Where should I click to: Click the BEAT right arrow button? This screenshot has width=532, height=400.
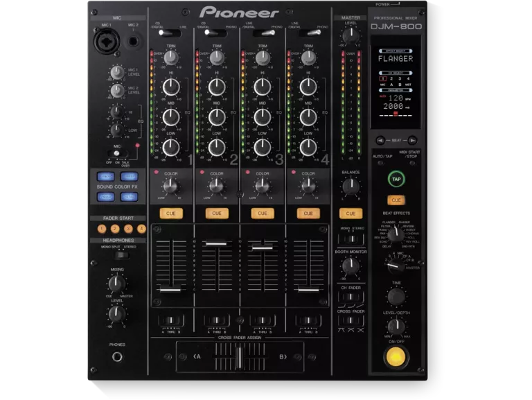click(x=412, y=140)
